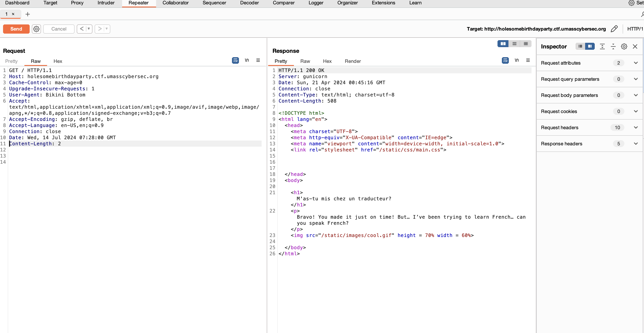Click Server: gunicorn response header
Image resolution: width=644 pixels, height=333 pixels.
point(303,77)
